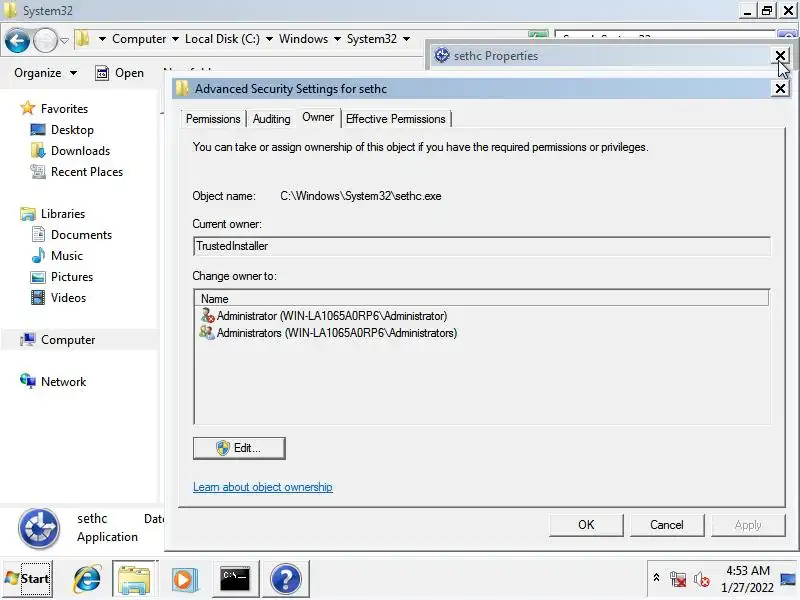Switch to the Auditing tab
800x600 pixels.
(271, 119)
